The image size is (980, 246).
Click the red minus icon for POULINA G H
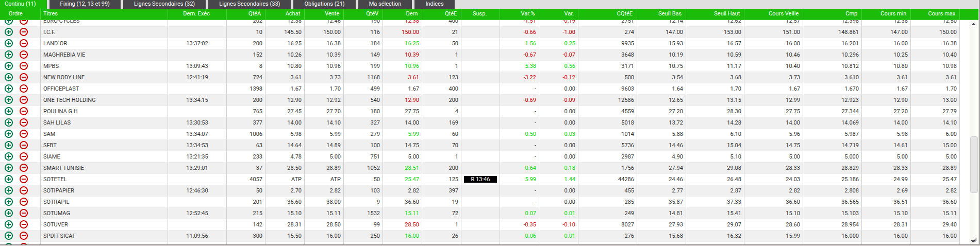[x=24, y=111]
